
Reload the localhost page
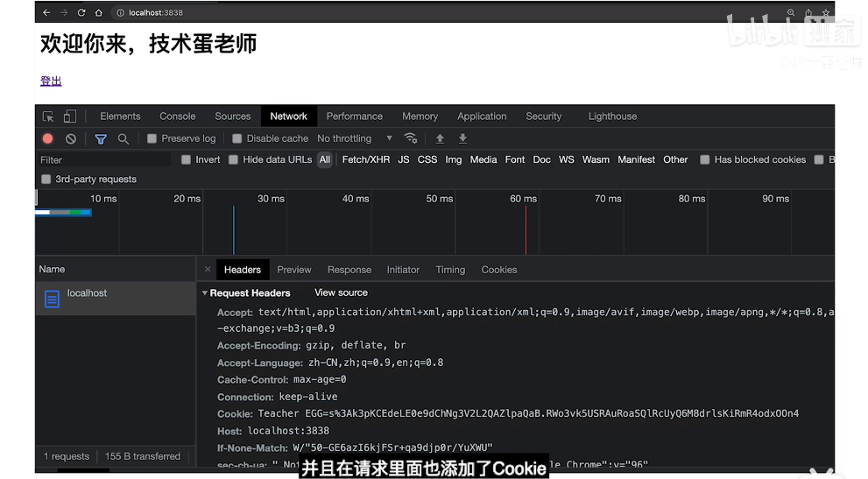click(x=81, y=12)
